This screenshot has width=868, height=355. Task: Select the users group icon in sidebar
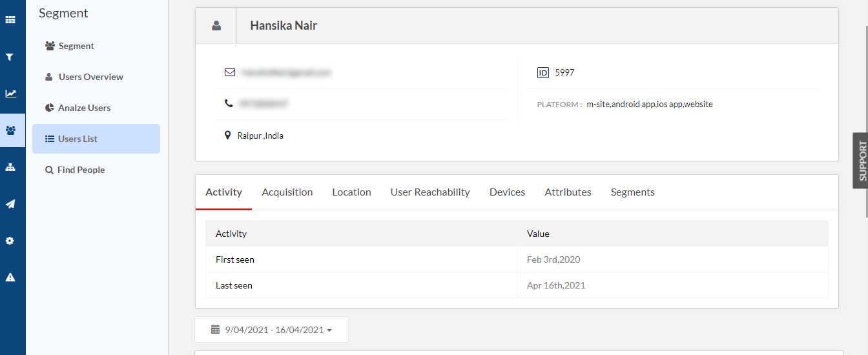(11, 130)
